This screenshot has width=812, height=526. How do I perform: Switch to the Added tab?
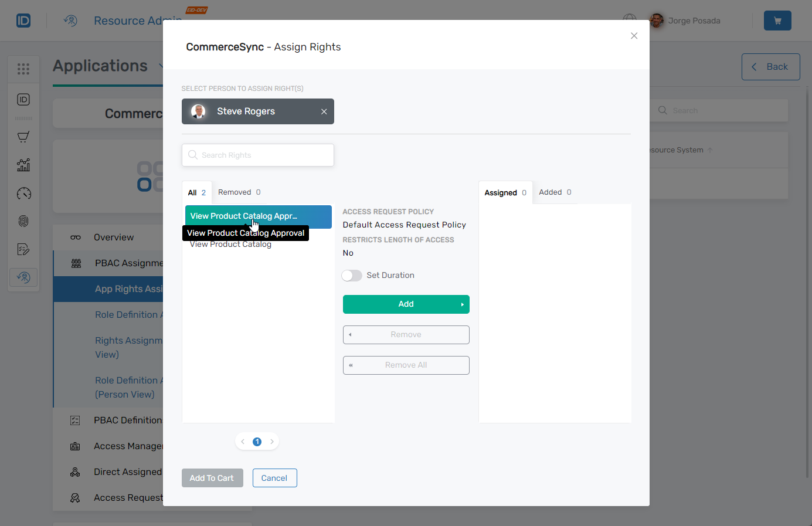point(555,192)
